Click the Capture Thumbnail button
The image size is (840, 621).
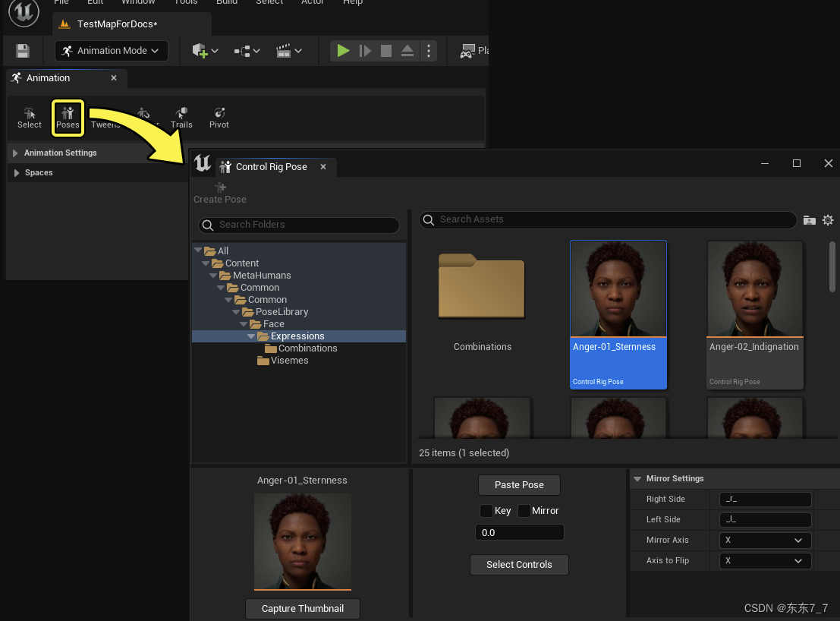pos(303,609)
